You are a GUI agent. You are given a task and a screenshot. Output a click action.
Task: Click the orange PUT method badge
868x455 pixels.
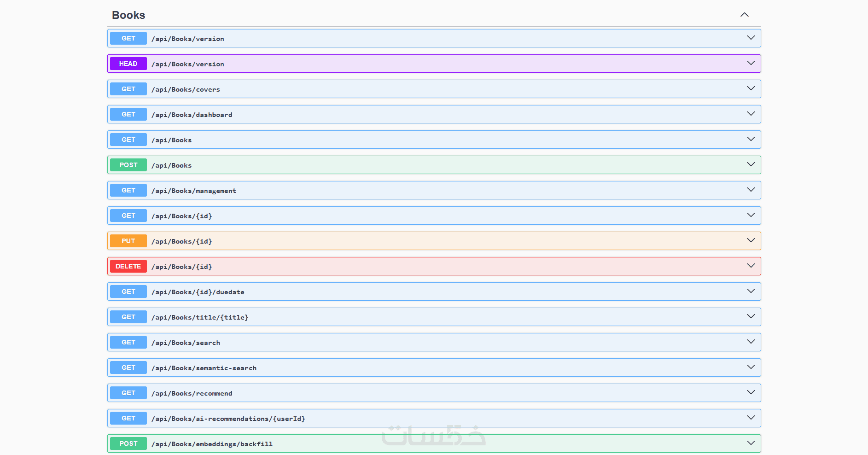point(128,241)
